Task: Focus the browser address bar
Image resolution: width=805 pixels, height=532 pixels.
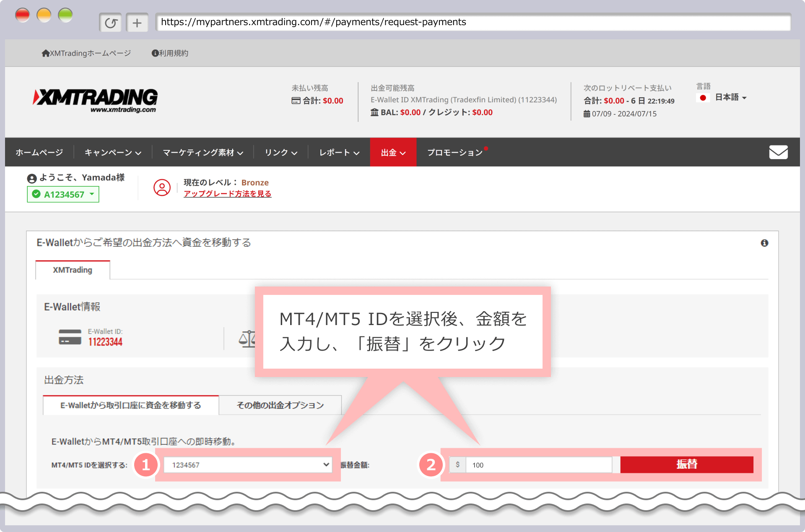Action: coord(473,22)
